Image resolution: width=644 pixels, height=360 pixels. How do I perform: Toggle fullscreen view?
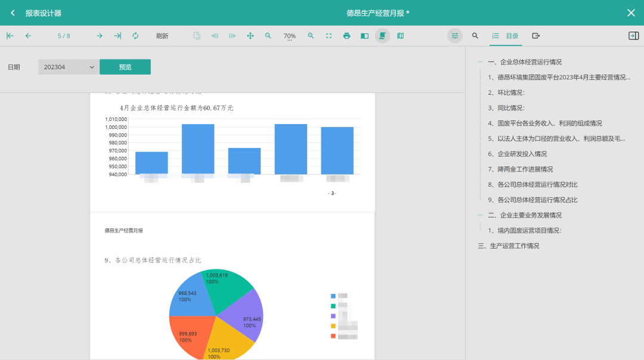pyautogui.click(x=329, y=36)
